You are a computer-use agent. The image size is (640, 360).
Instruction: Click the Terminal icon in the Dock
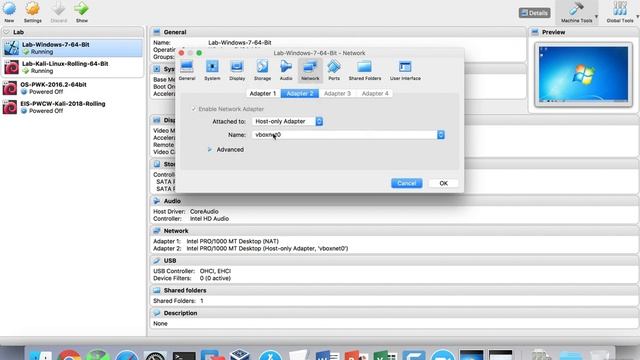184,355
